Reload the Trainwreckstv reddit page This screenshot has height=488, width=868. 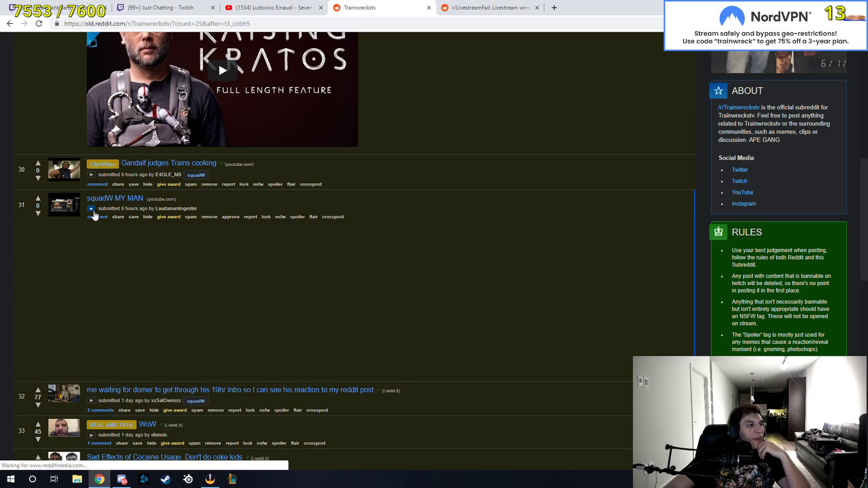coord(39,23)
